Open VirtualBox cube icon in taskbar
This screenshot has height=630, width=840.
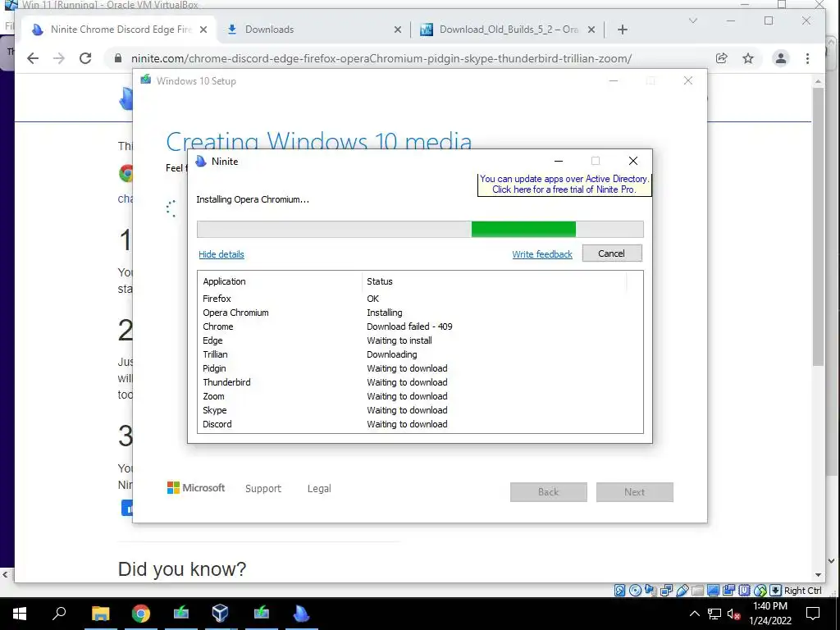220,614
